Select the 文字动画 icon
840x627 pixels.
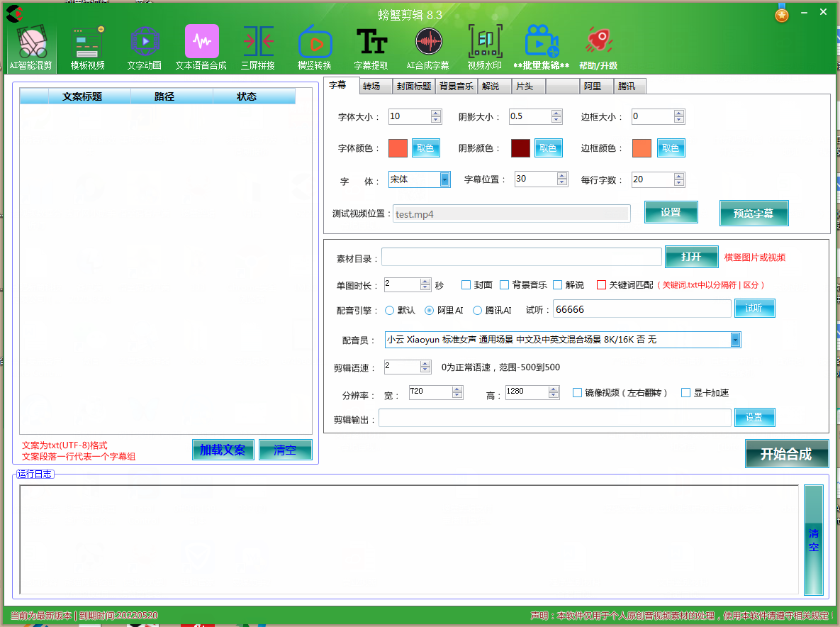tap(145, 45)
